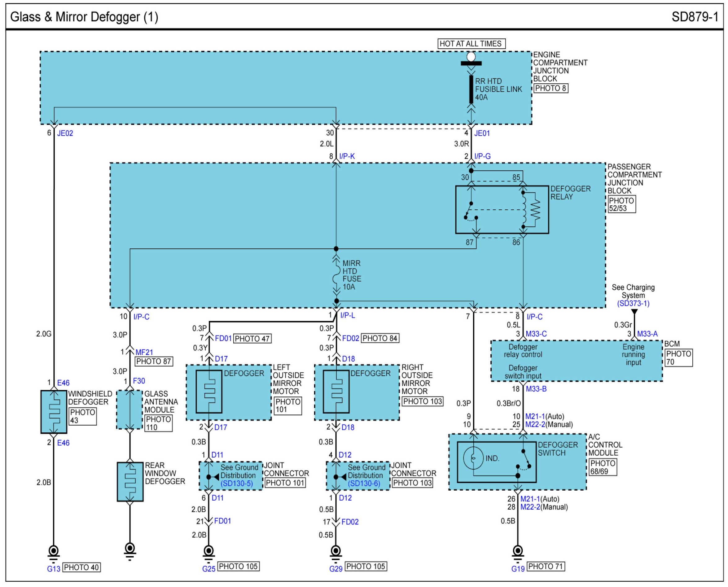
Task: Open the SD130-5 ground distribution link
Action: 237,484
